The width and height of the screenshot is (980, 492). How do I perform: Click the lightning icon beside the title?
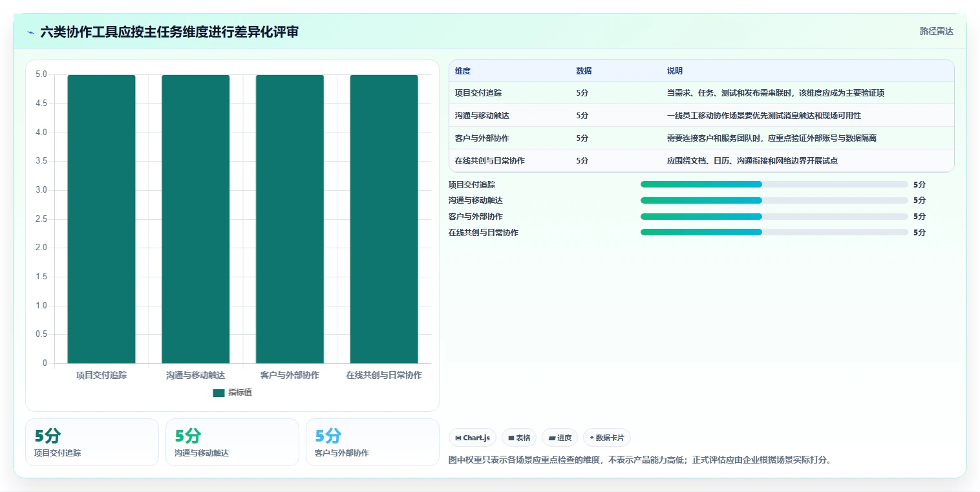[x=30, y=32]
